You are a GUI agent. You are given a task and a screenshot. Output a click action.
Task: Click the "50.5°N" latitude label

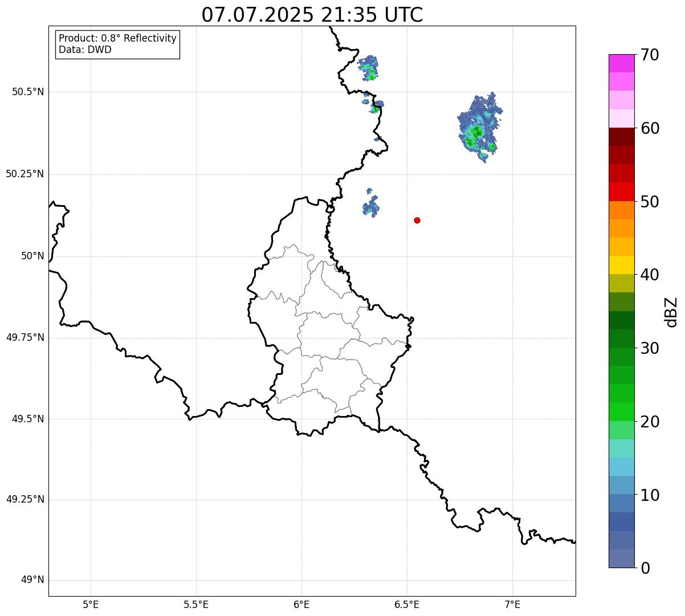[28, 92]
